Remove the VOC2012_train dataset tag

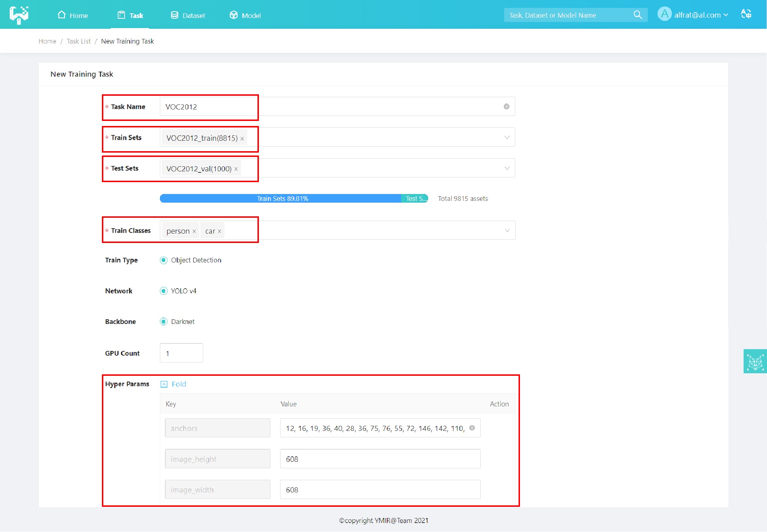tap(242, 139)
